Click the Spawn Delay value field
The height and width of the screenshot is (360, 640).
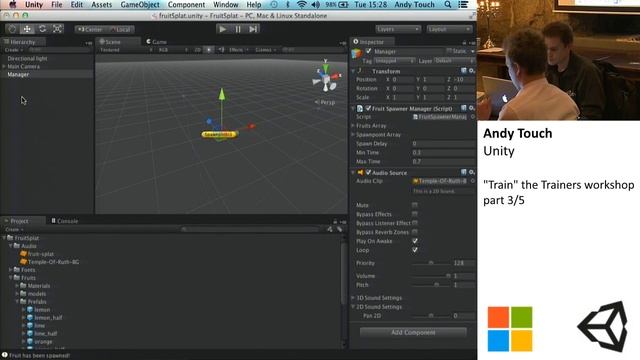[x=443, y=144]
